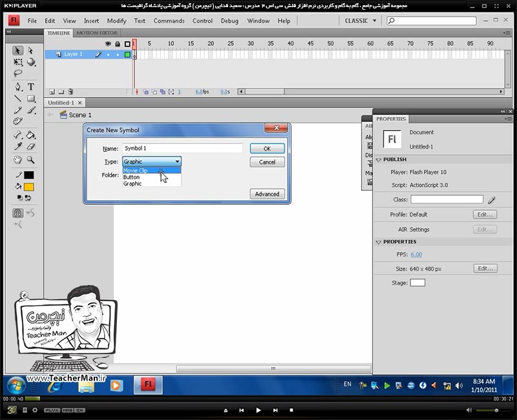Click the black stroke color swatch

coord(28,175)
